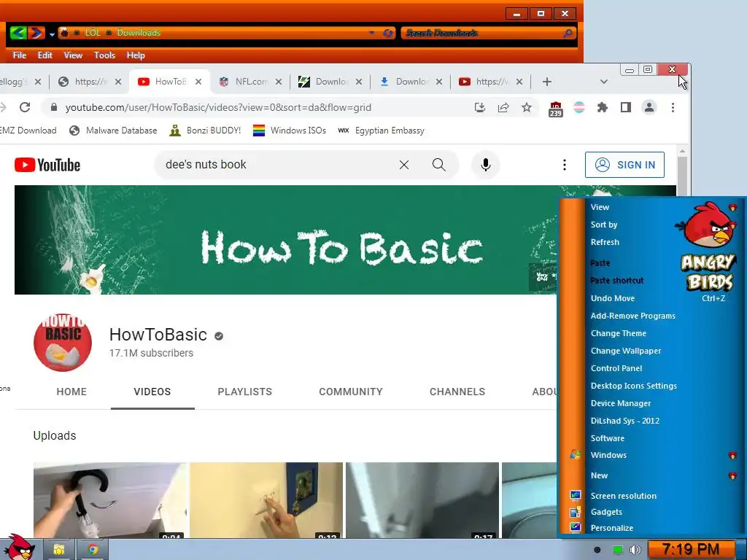Open the File menu in explorer
Screen dimensions: 747x560
click(x=20, y=55)
